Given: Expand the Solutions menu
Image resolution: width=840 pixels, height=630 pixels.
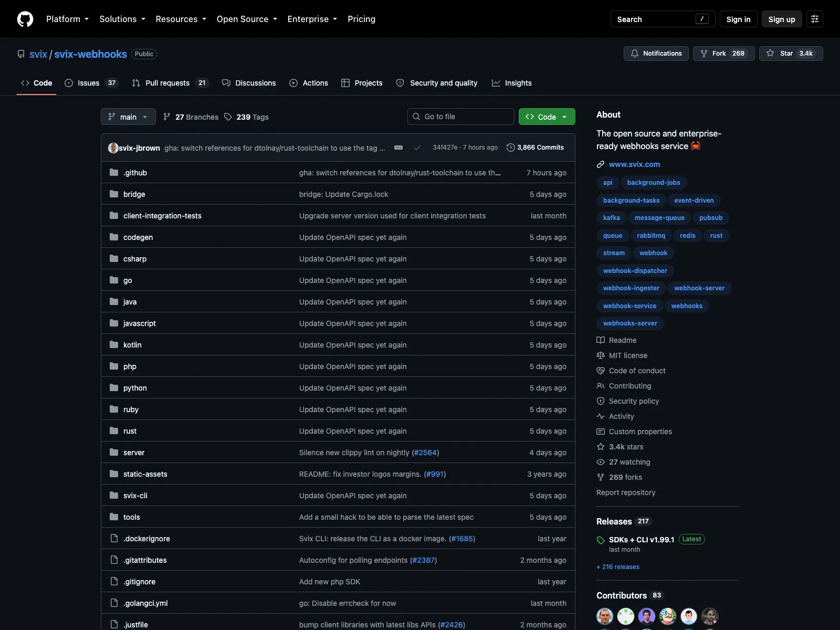Looking at the screenshot, I should click(122, 19).
